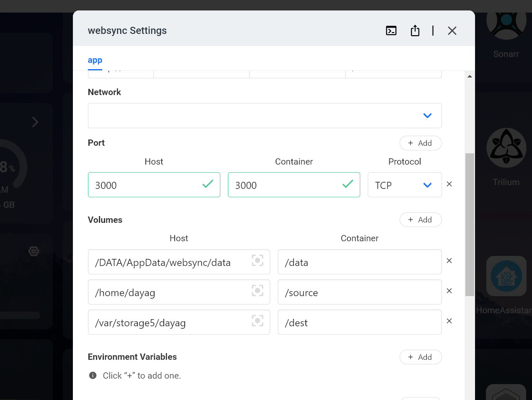Browse host path for /var/storage5/dayag
Screen dimensions: 532x400
point(257,321)
